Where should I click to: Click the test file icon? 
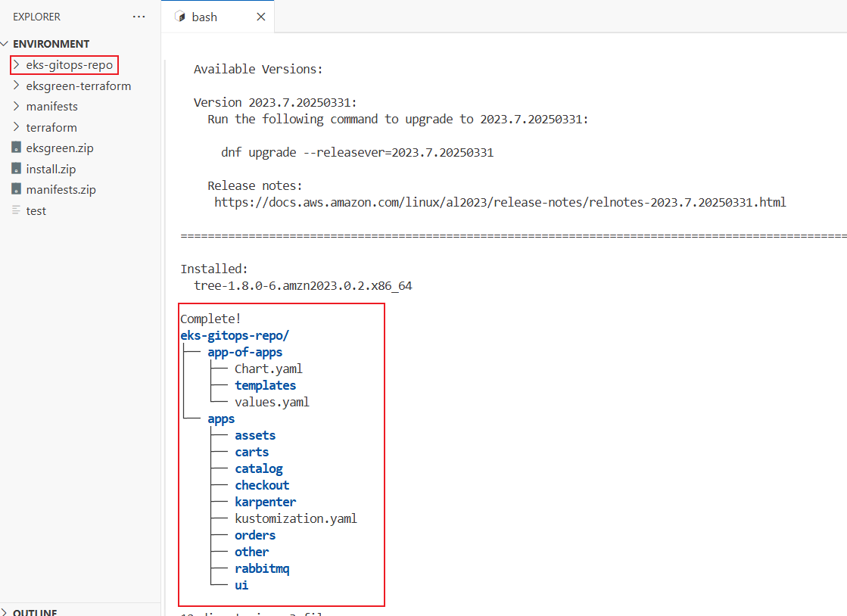tap(16, 210)
